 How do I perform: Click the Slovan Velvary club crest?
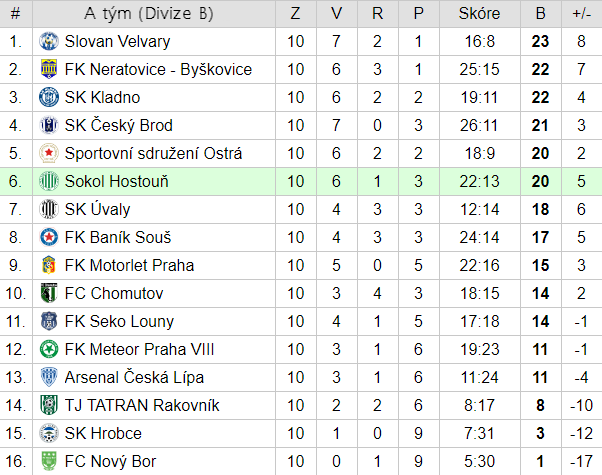[49, 41]
